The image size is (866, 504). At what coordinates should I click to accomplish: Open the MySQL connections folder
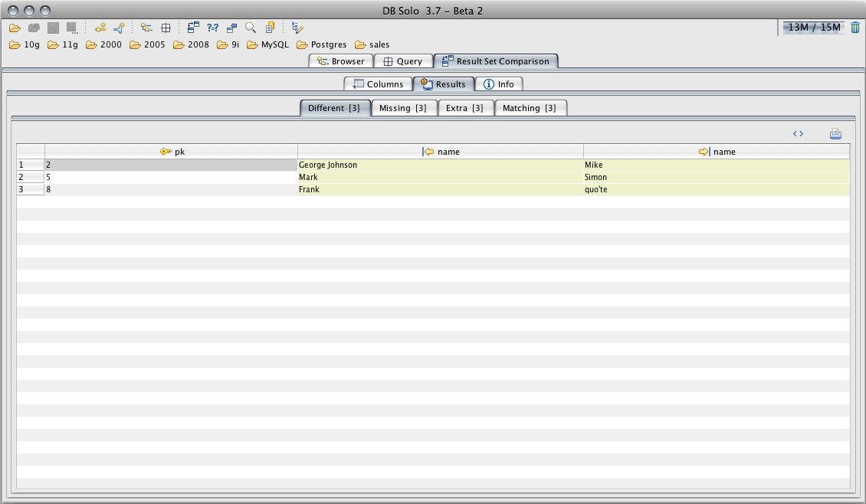(267, 44)
